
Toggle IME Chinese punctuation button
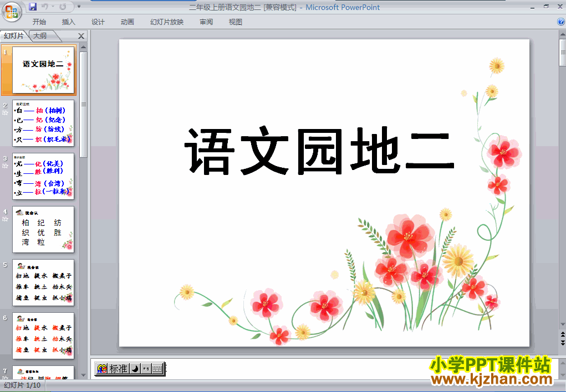coord(146,369)
